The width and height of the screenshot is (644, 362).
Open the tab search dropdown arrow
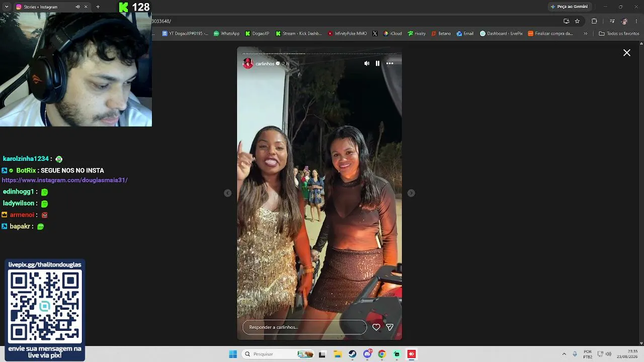point(7,7)
